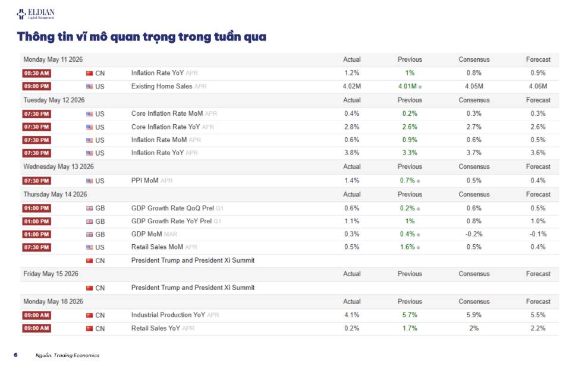Select the Tuesday May 12 2026 date header
The image size is (588, 366).
tap(54, 100)
